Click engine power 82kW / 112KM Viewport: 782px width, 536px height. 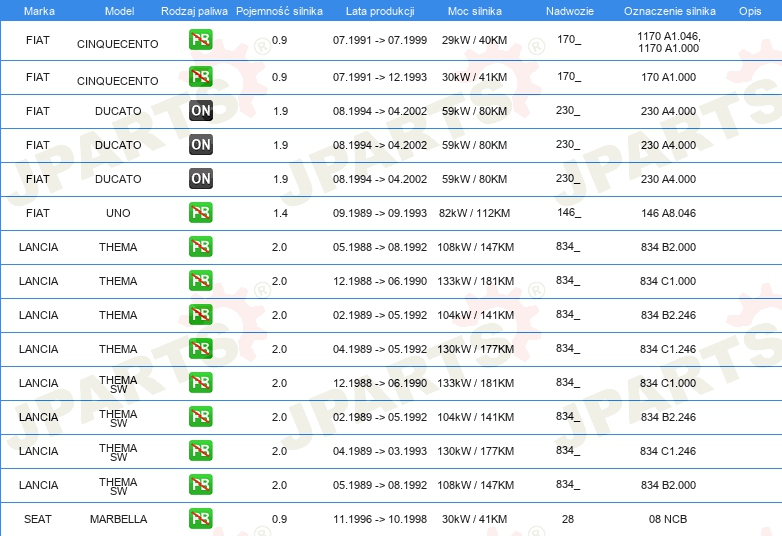pyautogui.click(x=474, y=213)
